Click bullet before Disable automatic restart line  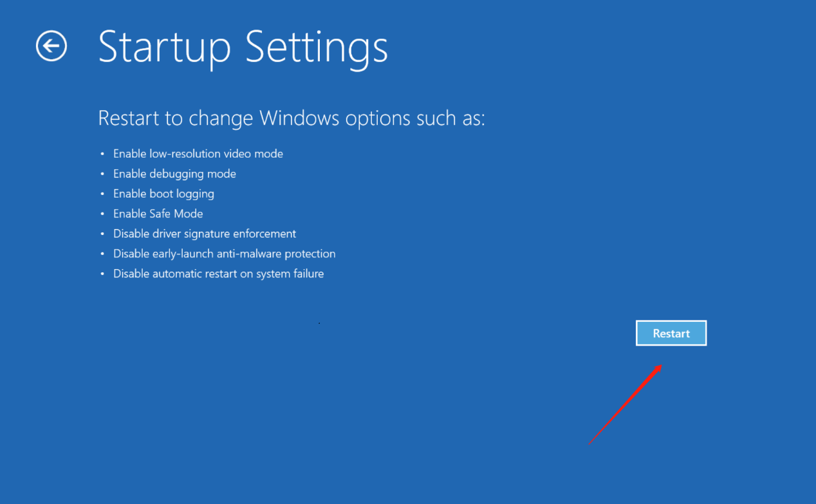(102, 274)
